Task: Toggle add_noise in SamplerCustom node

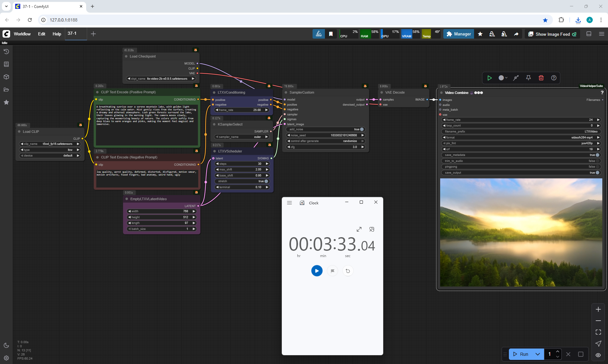Action: point(362,129)
